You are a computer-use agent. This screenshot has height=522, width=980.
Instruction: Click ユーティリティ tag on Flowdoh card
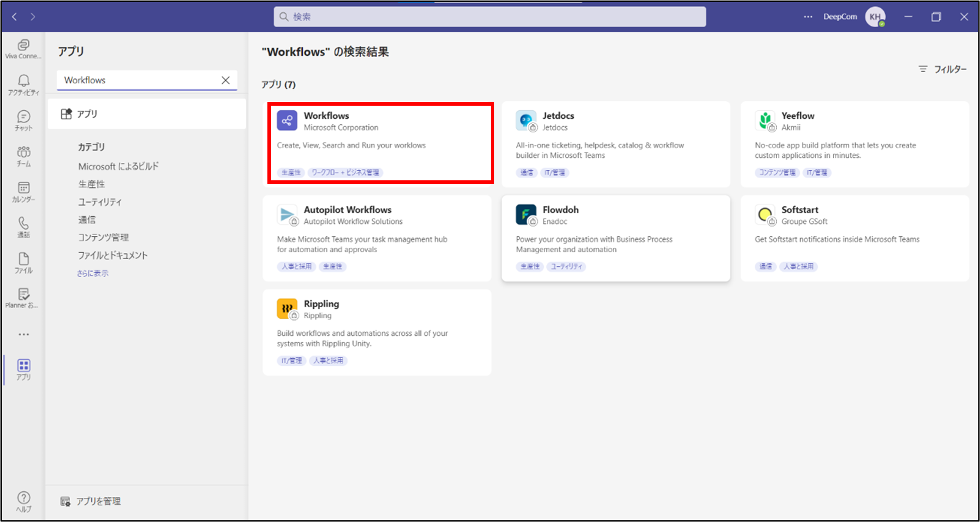pos(566,267)
